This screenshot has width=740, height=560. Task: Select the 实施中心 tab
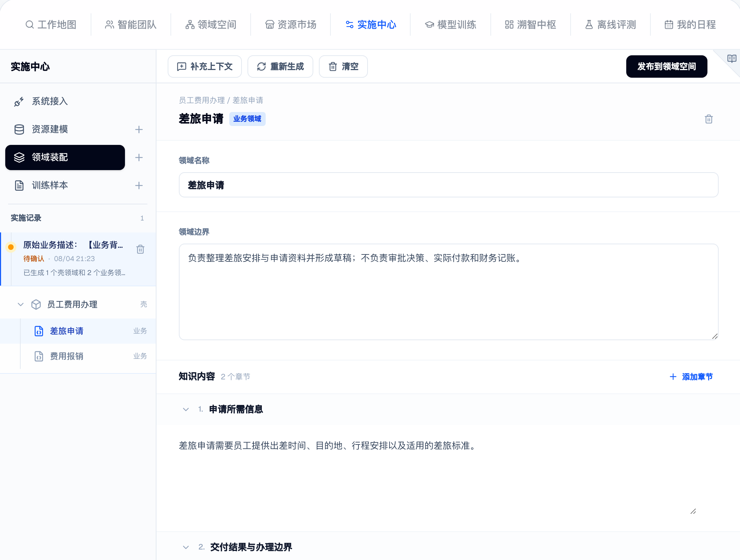pyautogui.click(x=370, y=24)
